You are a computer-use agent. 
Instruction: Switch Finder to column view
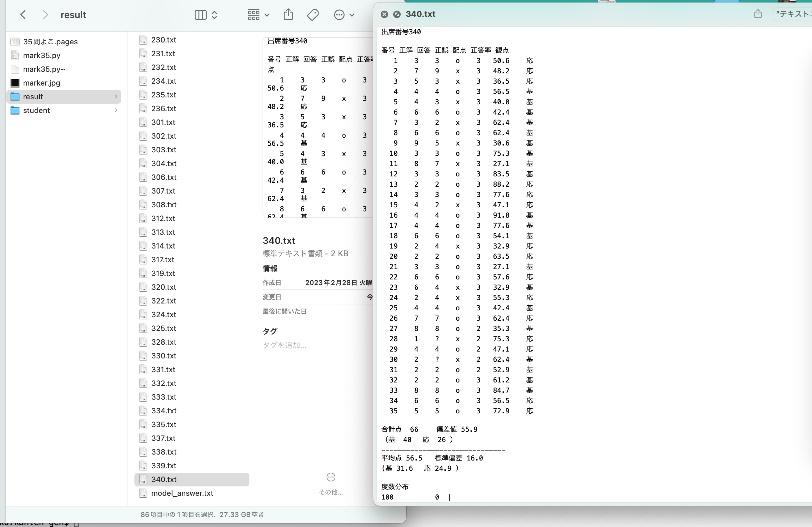[x=201, y=15]
